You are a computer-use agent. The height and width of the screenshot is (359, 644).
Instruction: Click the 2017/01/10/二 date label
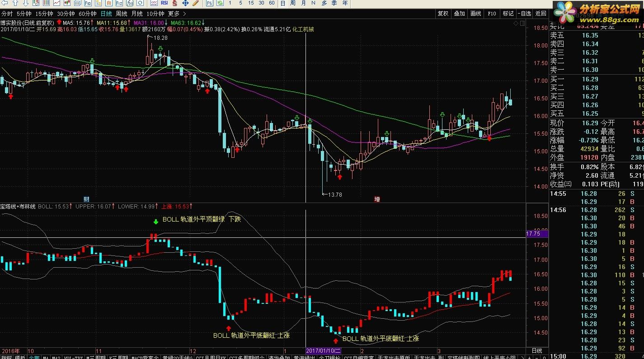point(323,350)
